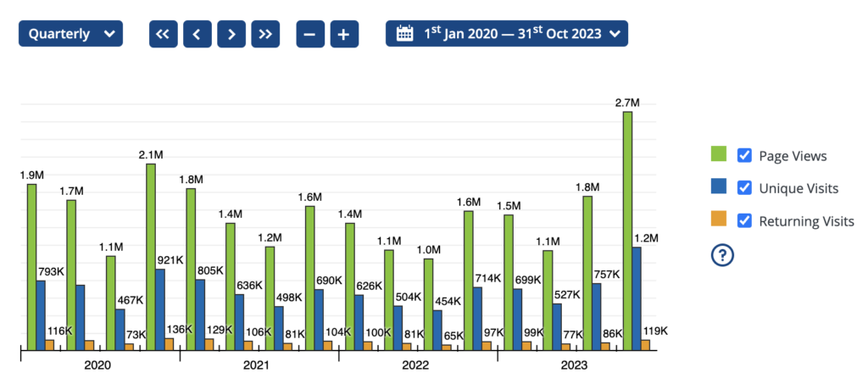
Task: Select the 2.7M Page Views bar
Action: click(x=627, y=230)
